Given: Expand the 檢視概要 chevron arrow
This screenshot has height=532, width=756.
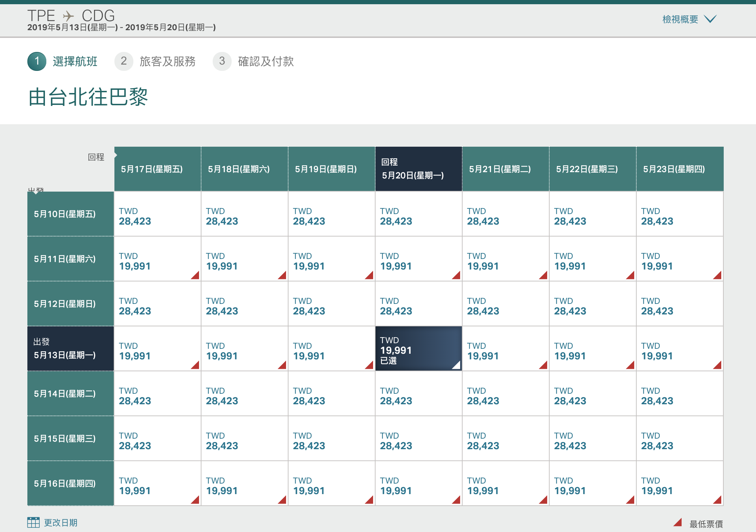Looking at the screenshot, I should point(710,19).
